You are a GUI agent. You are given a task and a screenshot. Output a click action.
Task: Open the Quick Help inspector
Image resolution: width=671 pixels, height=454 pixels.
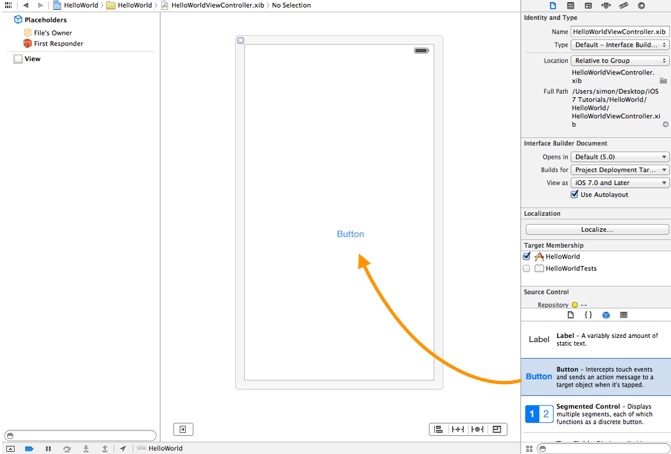570,6
